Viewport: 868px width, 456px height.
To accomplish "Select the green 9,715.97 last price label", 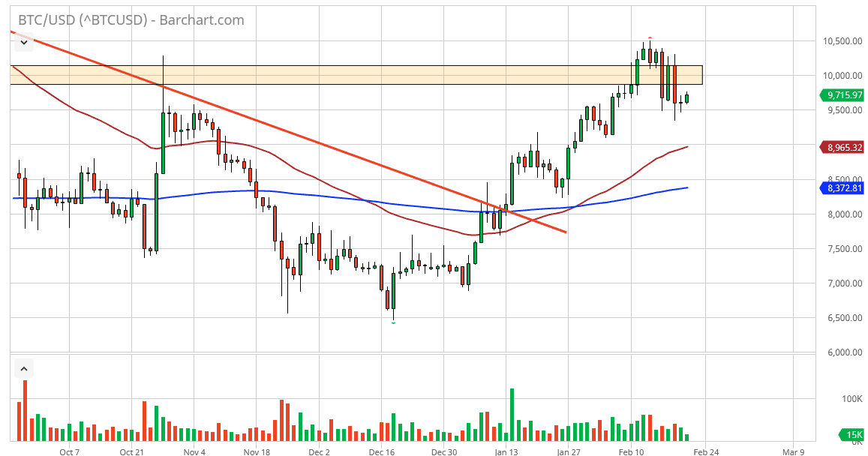I will point(842,95).
